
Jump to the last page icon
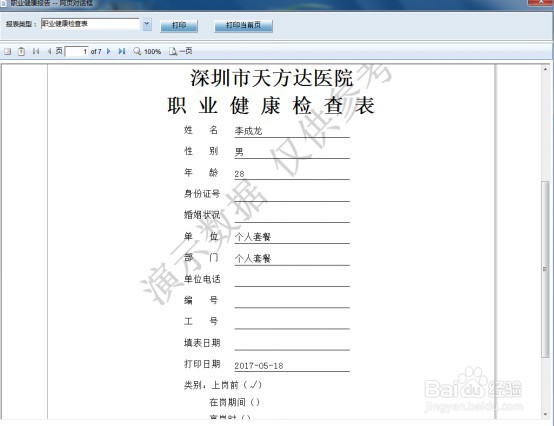coord(122,51)
